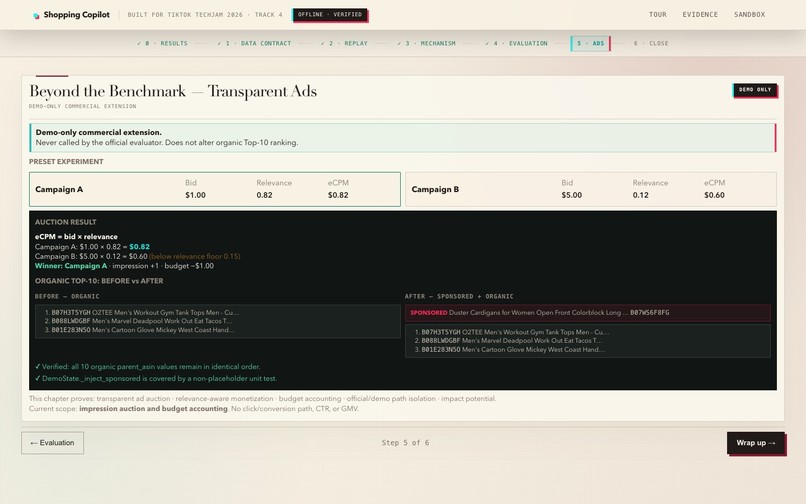
Task: Click Campaign A relevance value 0.82
Action: (x=264, y=195)
